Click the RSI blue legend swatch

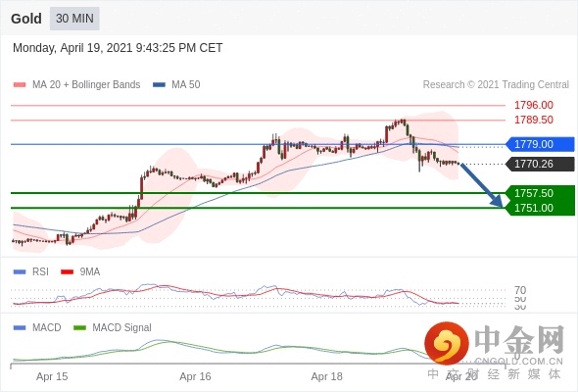pyautogui.click(x=20, y=272)
